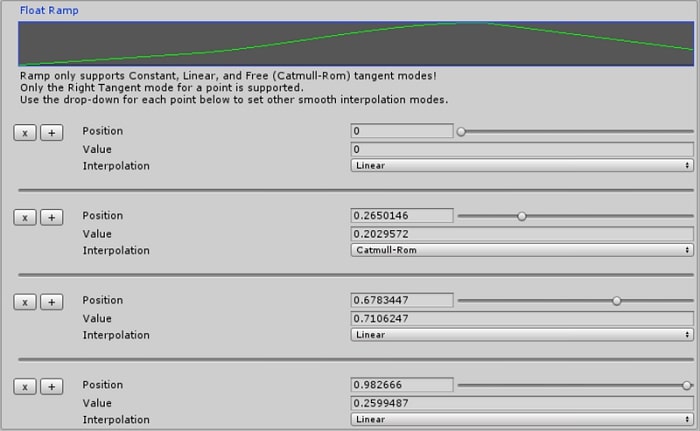Click the slider handle for position 0.982666
Screen dimensions: 700x431
[x=687, y=385]
